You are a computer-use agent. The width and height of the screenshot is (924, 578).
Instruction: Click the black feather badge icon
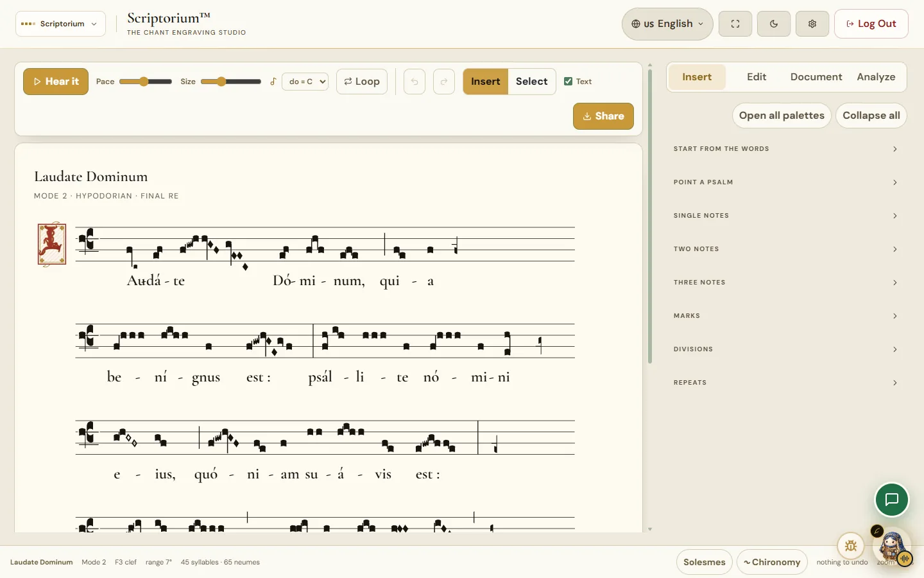tap(877, 531)
